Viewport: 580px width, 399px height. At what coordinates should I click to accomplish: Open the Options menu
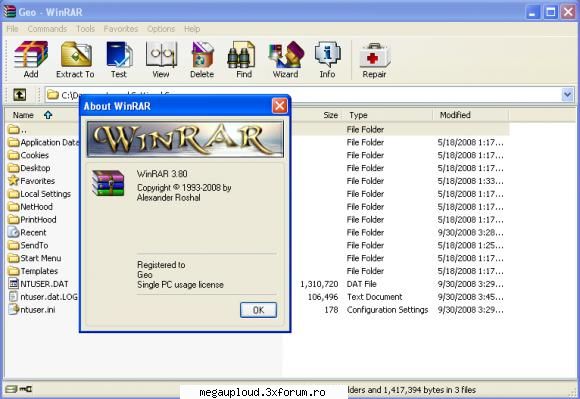click(x=161, y=29)
